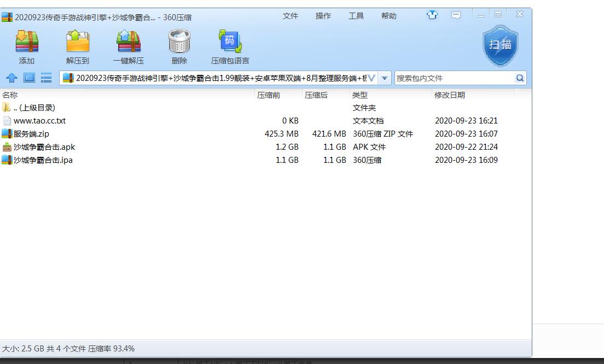Go up one level with the blue arrow
604x364 pixels.
tap(11, 78)
